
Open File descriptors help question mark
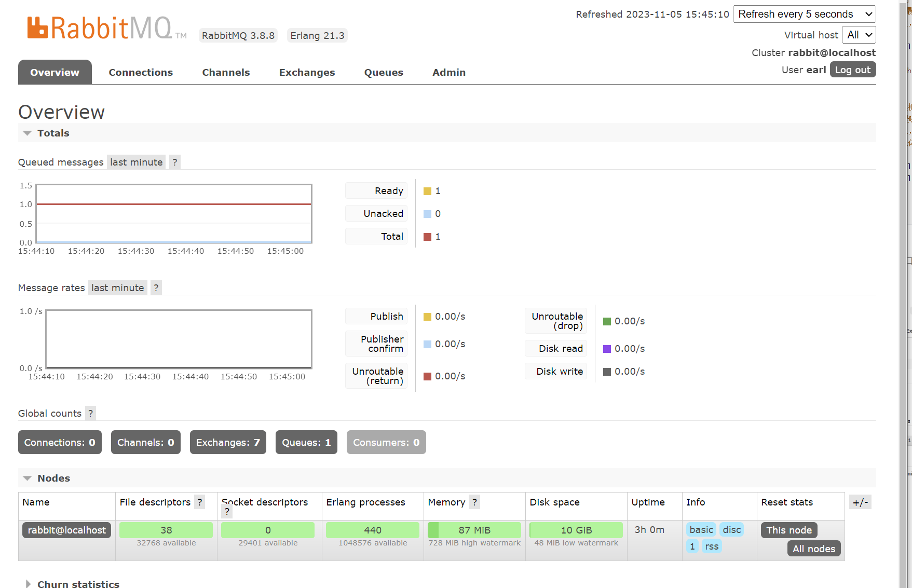[x=200, y=502]
